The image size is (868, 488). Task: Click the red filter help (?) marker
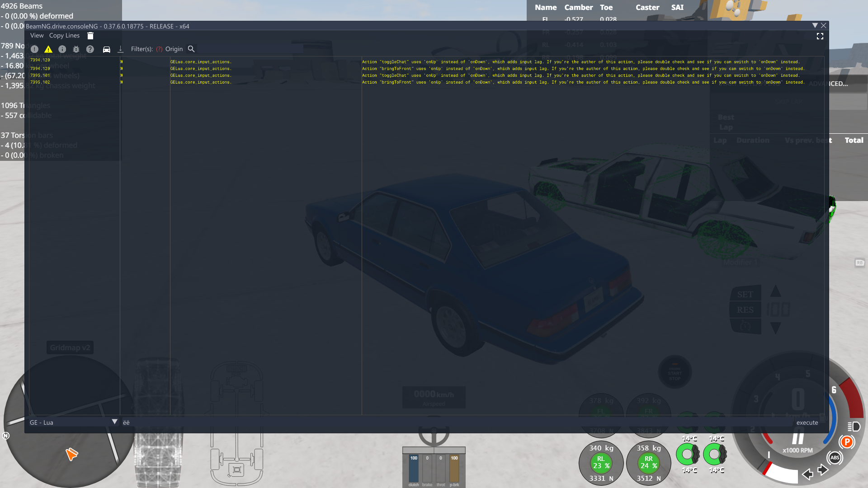(x=159, y=49)
